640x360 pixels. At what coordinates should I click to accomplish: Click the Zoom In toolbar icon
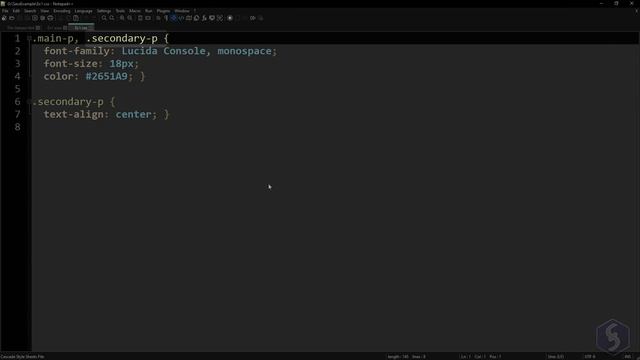click(122, 18)
